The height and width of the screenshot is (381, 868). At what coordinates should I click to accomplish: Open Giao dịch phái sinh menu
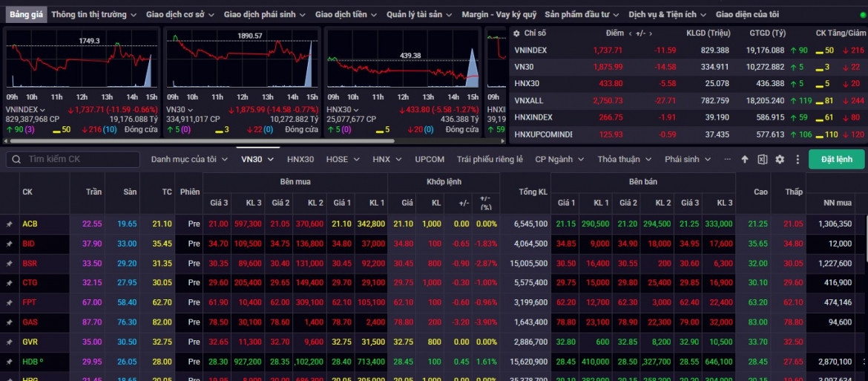[x=264, y=14]
